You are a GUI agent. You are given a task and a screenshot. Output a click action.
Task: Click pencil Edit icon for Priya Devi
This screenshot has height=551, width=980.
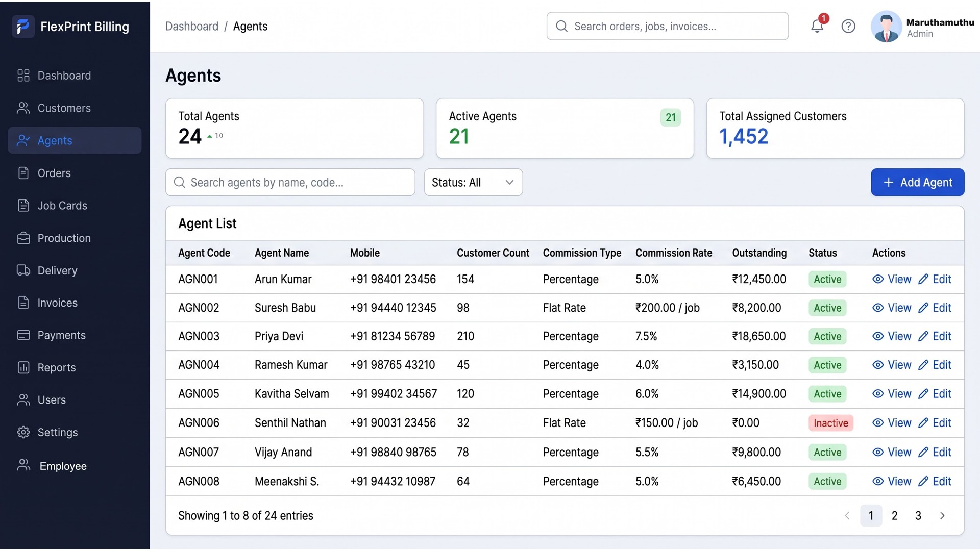[923, 336]
